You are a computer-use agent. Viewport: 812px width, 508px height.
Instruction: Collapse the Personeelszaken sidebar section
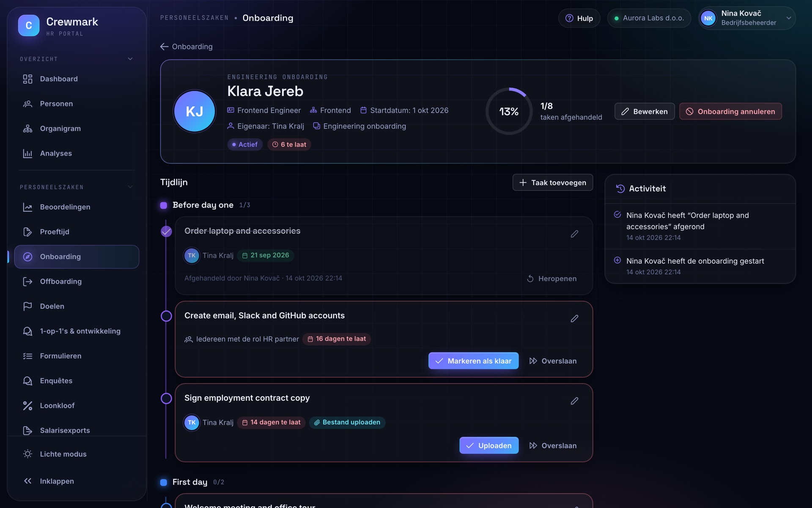pyautogui.click(x=130, y=187)
